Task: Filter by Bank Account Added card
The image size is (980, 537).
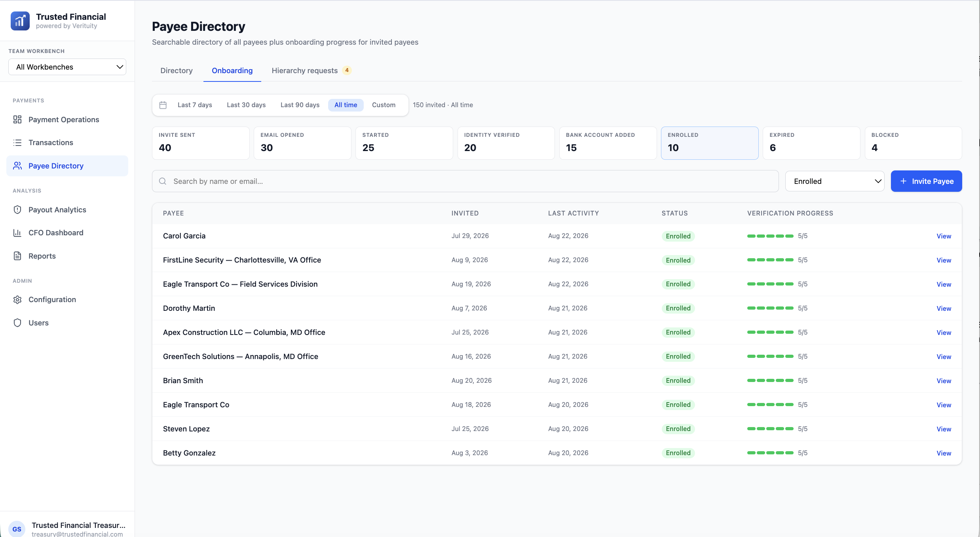Action: 608,143
